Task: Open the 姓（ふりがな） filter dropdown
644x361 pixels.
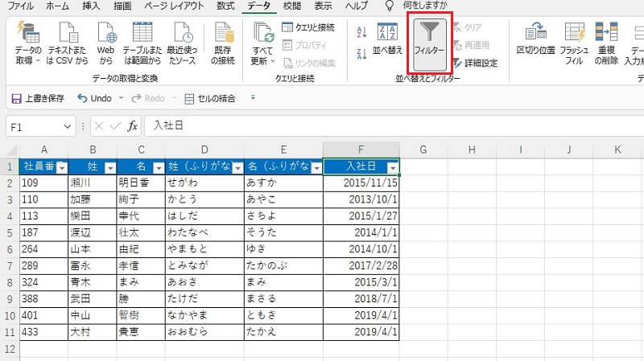Action: tap(237, 167)
